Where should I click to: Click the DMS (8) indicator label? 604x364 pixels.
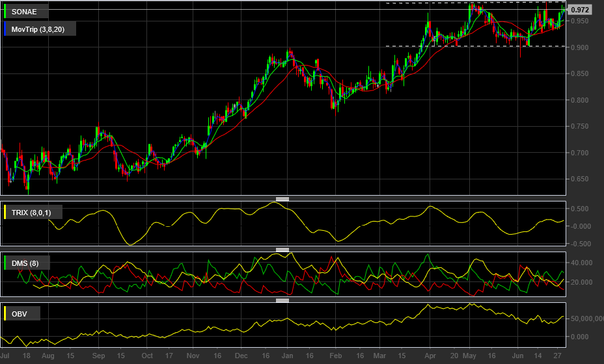click(x=26, y=263)
